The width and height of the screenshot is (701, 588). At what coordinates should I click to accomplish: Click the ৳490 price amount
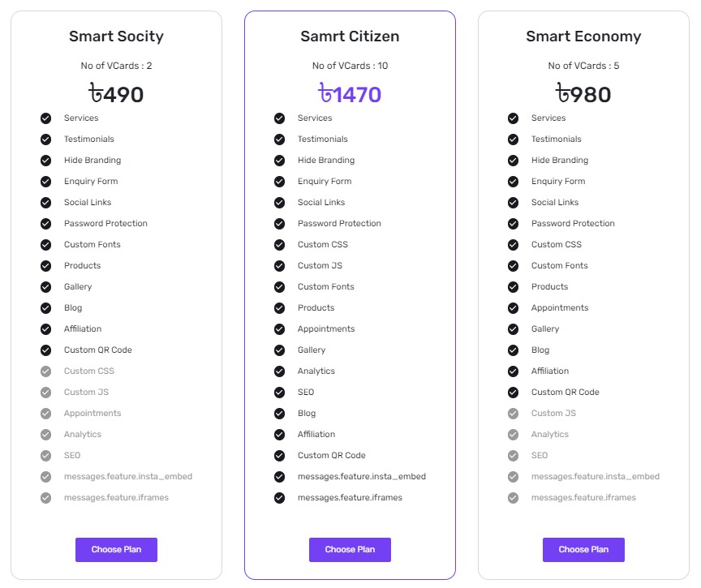(x=116, y=95)
